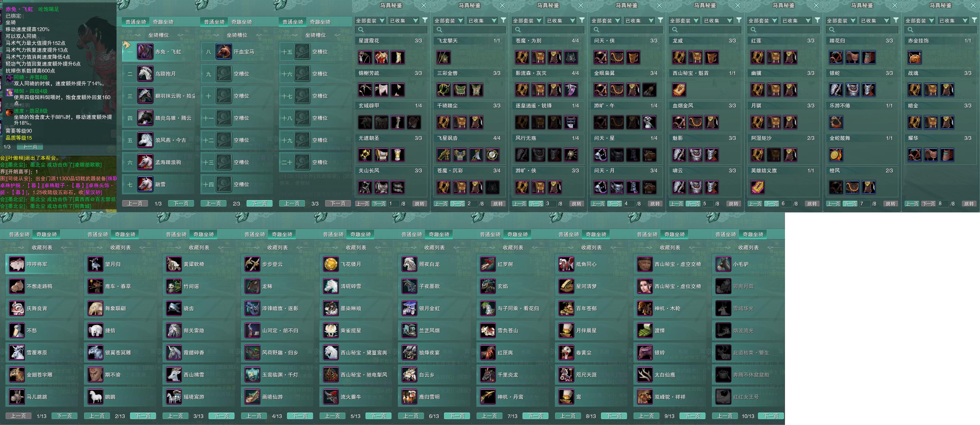
Task: Click the 金蛇鼓舞 gold coin gear icon
Action: point(836,155)
